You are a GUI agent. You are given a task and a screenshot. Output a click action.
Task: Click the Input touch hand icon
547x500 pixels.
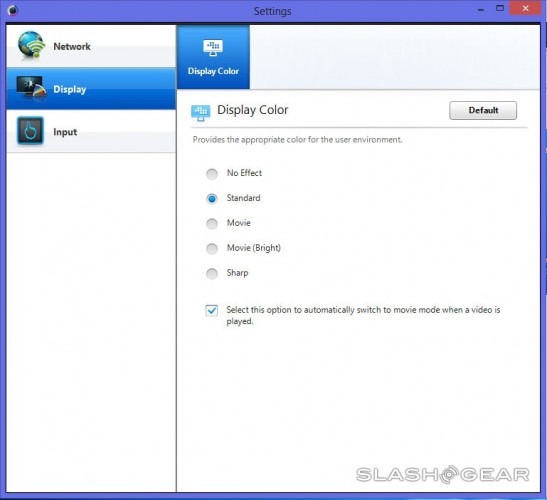pyautogui.click(x=30, y=130)
